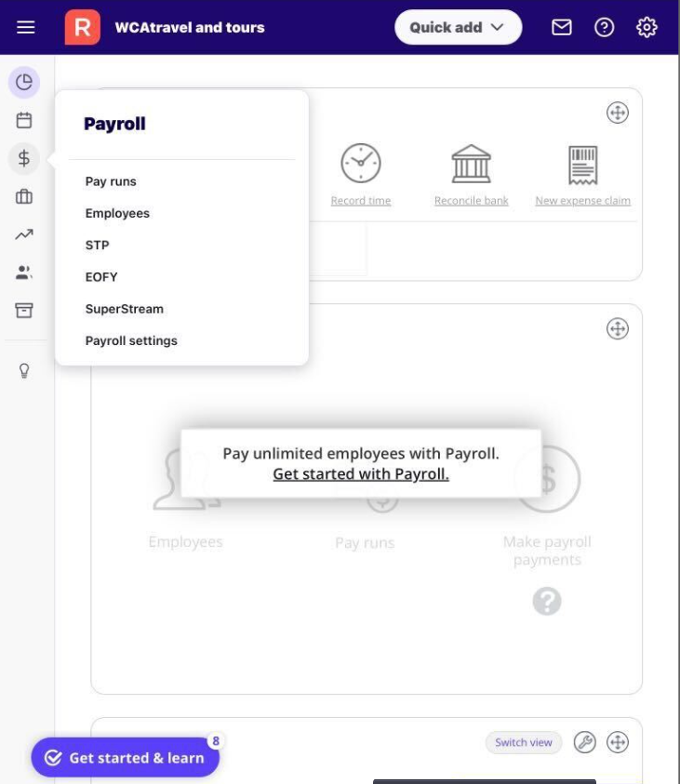Select the archive box sidebar icon

24,311
